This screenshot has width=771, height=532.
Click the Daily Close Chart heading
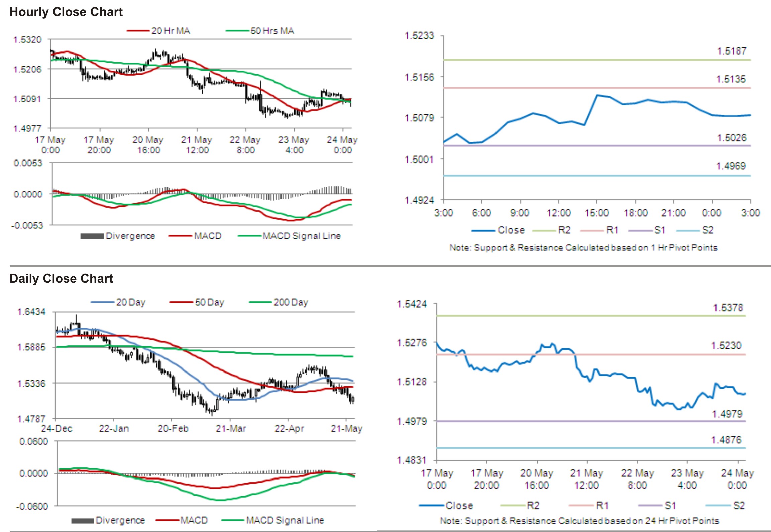[x=61, y=279]
